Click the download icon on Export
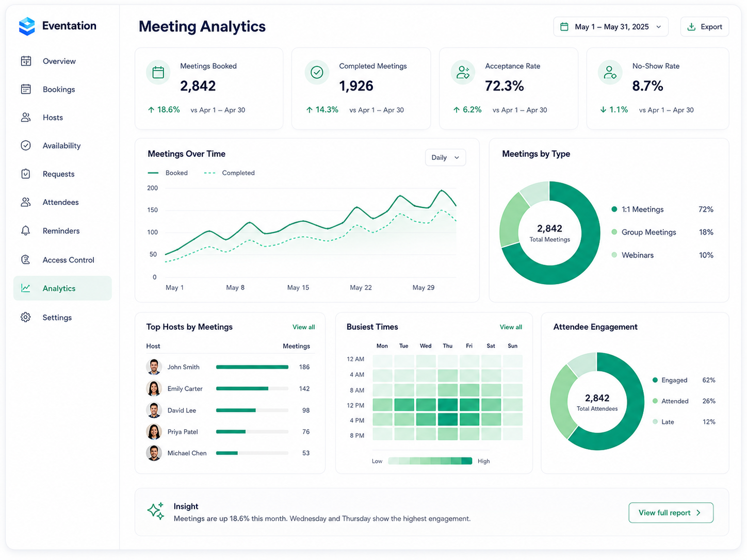 click(692, 27)
